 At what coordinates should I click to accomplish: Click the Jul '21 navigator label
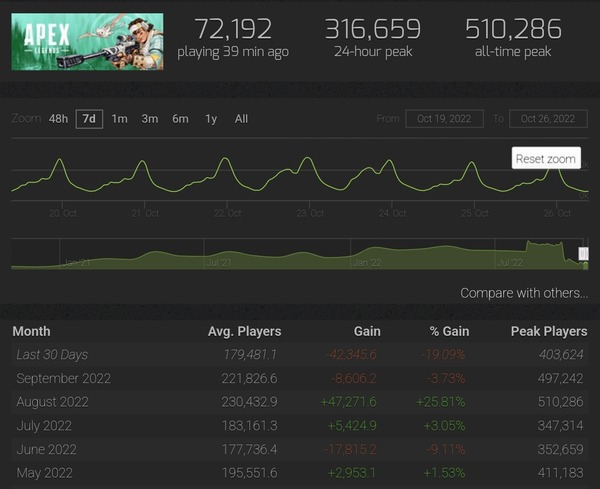tap(219, 262)
